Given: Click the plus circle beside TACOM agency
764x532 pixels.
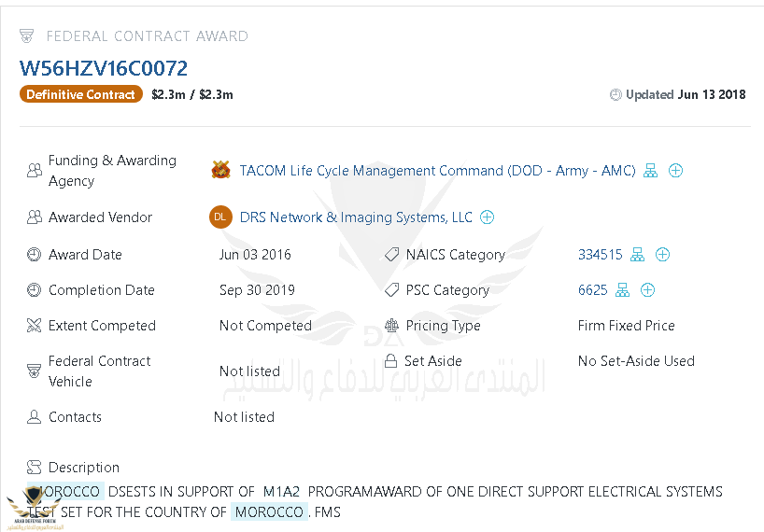Looking at the screenshot, I should point(675,171).
